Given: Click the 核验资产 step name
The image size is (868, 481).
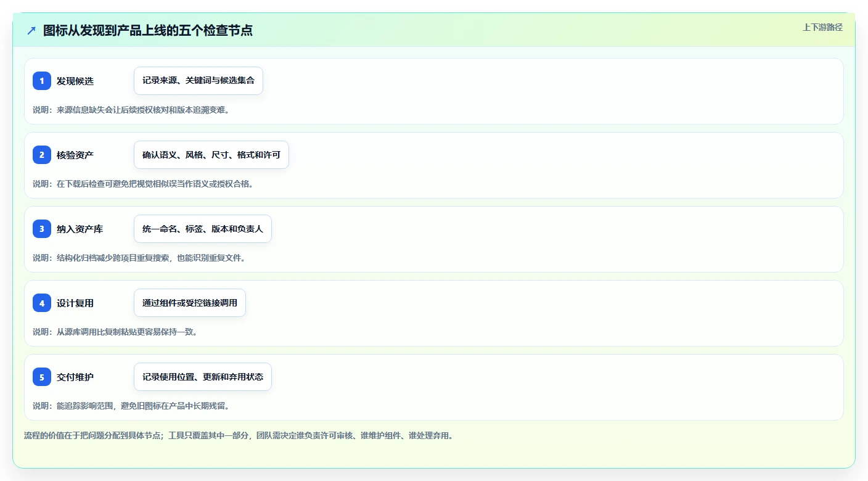Looking at the screenshot, I should 75,155.
